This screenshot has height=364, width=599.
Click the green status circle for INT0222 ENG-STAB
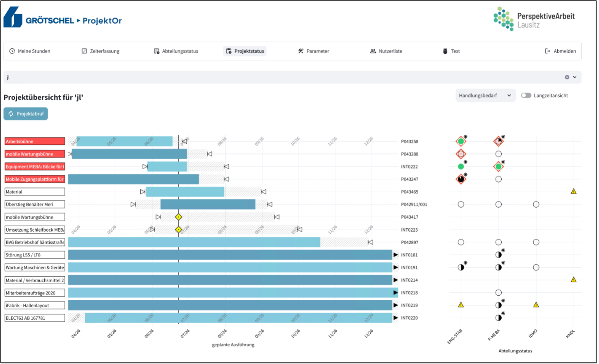point(461,167)
